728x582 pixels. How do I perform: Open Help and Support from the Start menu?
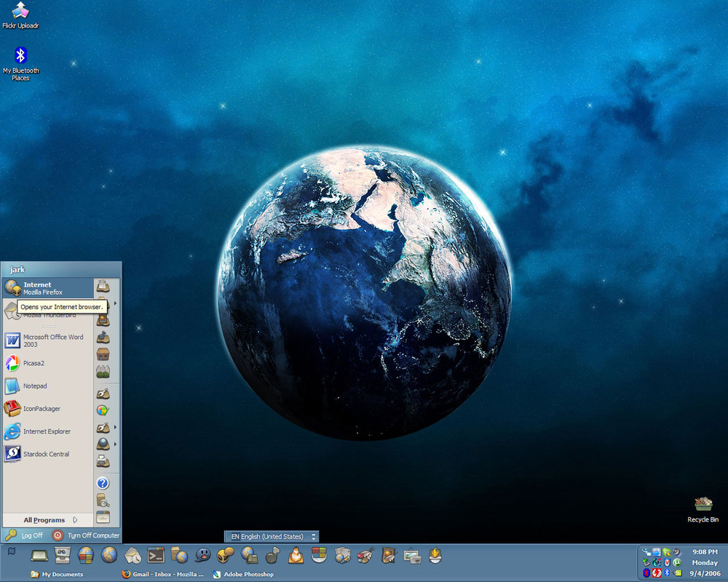tap(104, 482)
